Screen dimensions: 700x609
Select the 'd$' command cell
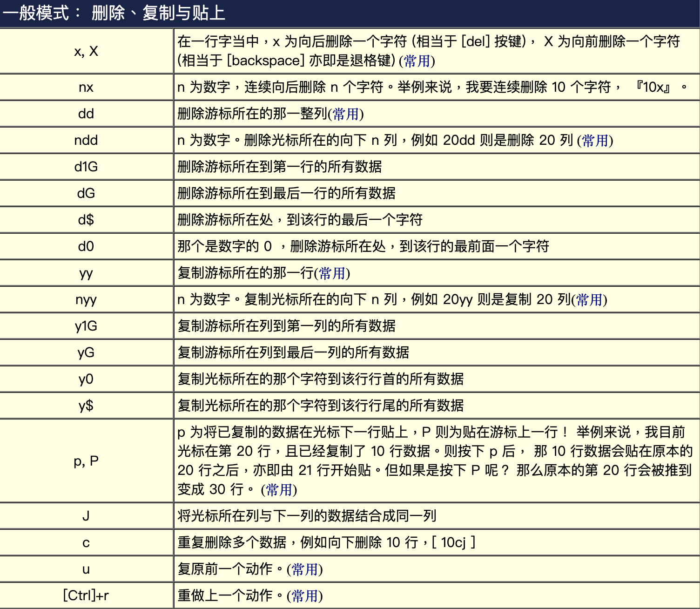[x=86, y=220]
